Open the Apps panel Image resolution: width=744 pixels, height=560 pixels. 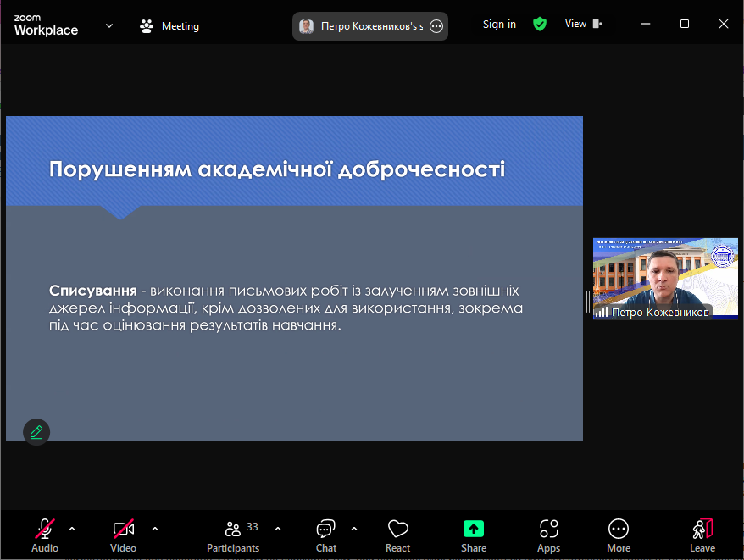click(548, 529)
